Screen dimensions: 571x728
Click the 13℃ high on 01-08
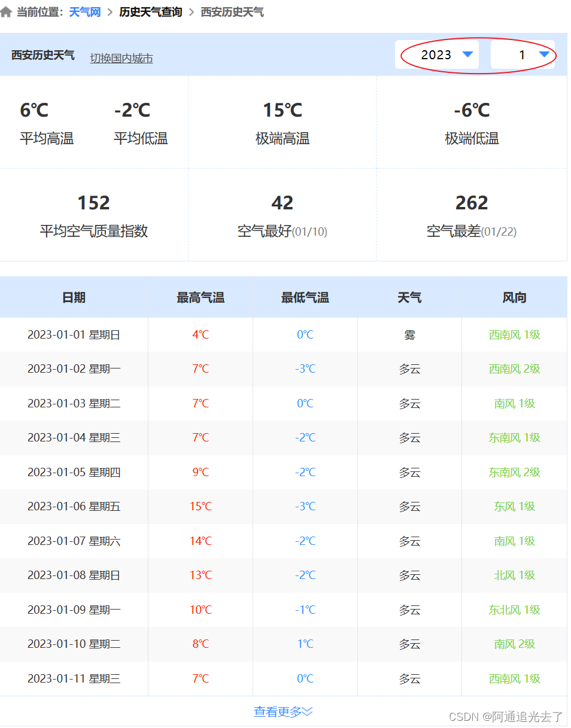point(201,575)
